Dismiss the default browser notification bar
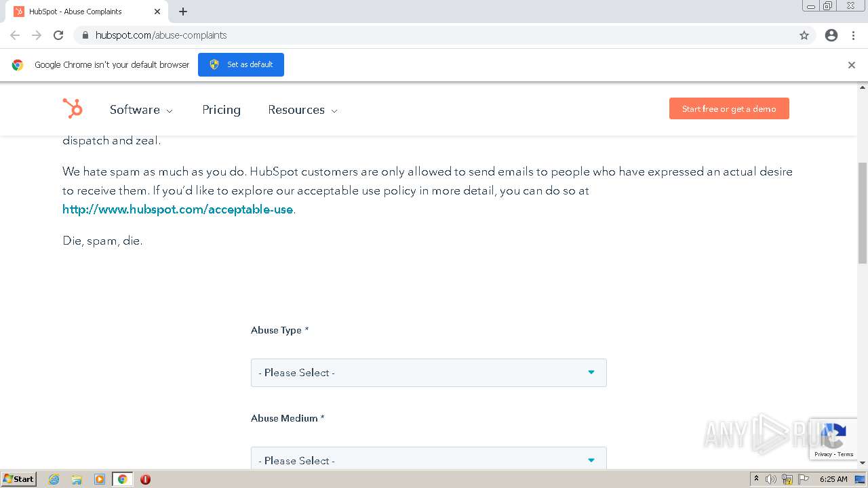The width and height of the screenshot is (868, 488). click(852, 65)
